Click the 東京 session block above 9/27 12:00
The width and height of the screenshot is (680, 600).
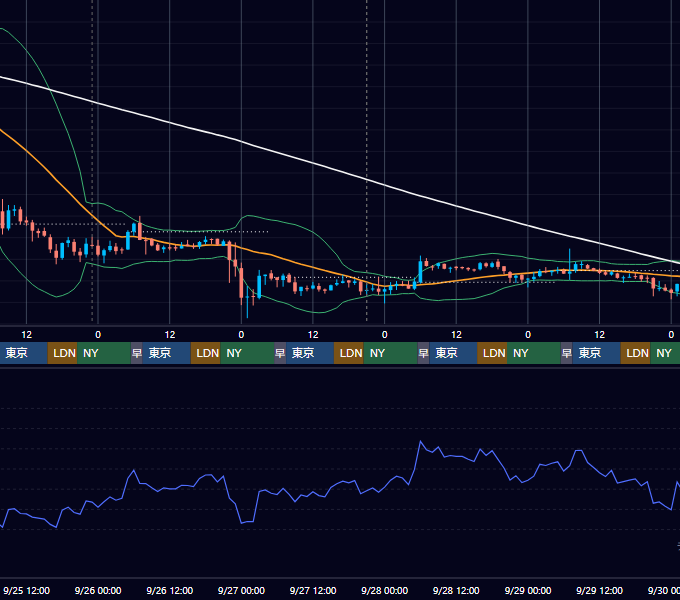(310, 353)
